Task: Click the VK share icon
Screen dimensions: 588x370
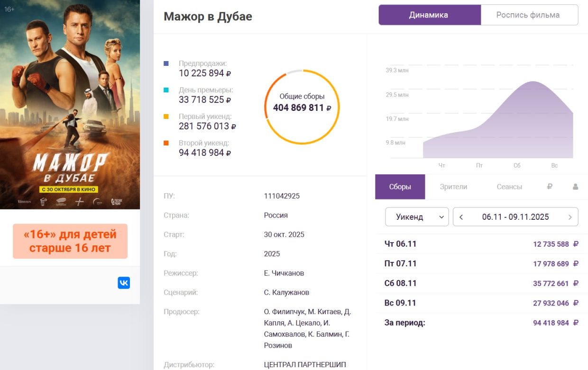Action: 124,283
